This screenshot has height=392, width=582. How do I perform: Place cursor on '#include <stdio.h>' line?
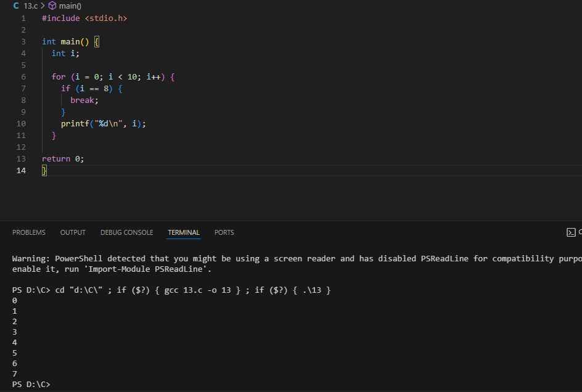[x=84, y=18]
